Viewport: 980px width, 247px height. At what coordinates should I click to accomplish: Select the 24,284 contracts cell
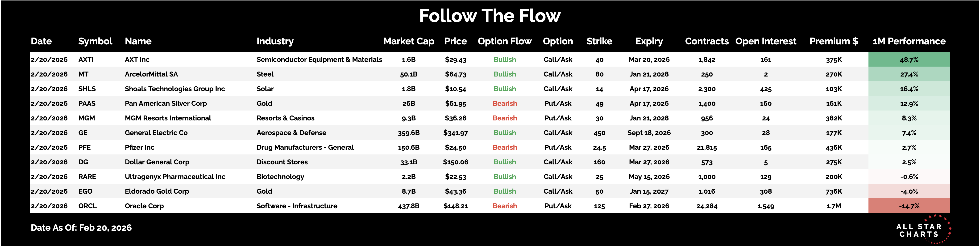tap(706, 206)
